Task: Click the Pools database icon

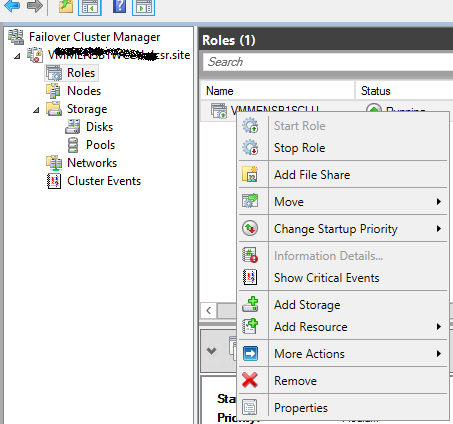Action: click(x=73, y=145)
